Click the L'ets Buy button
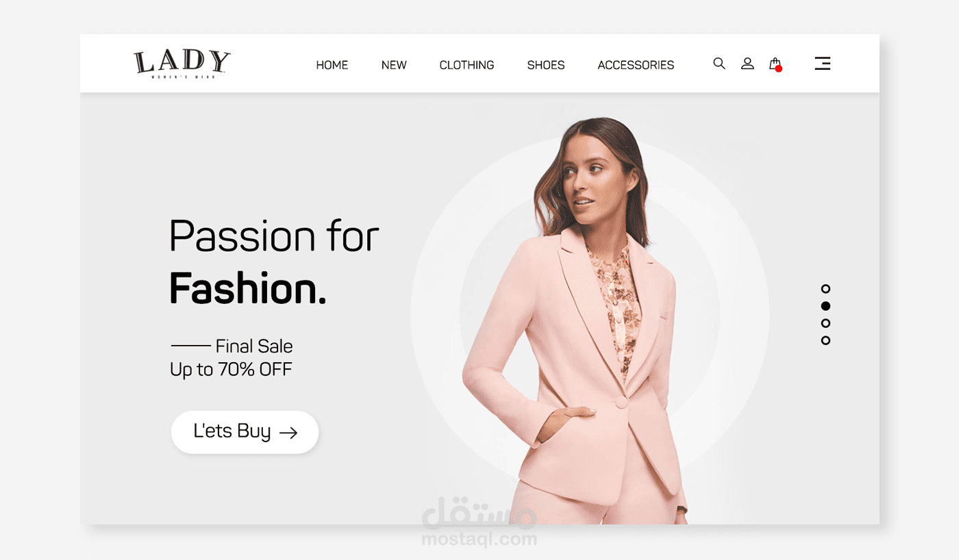The width and height of the screenshot is (959, 560). [245, 432]
